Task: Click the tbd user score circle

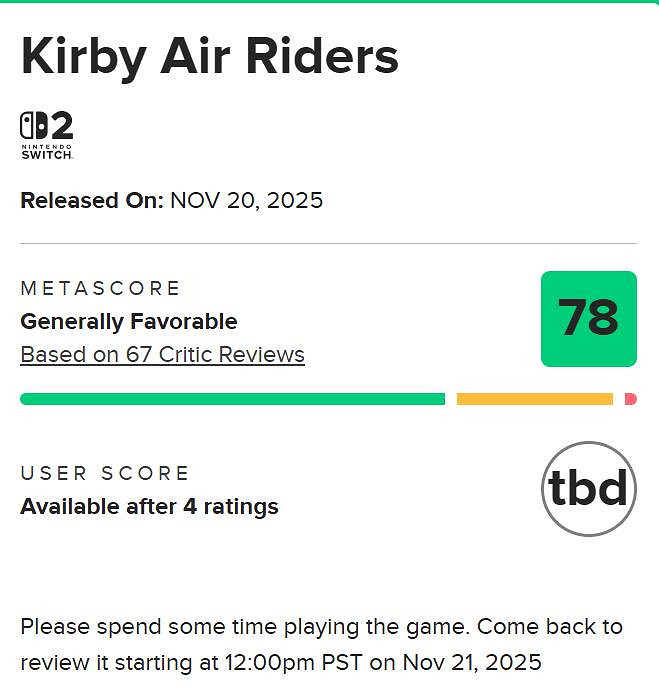Action: (x=588, y=489)
